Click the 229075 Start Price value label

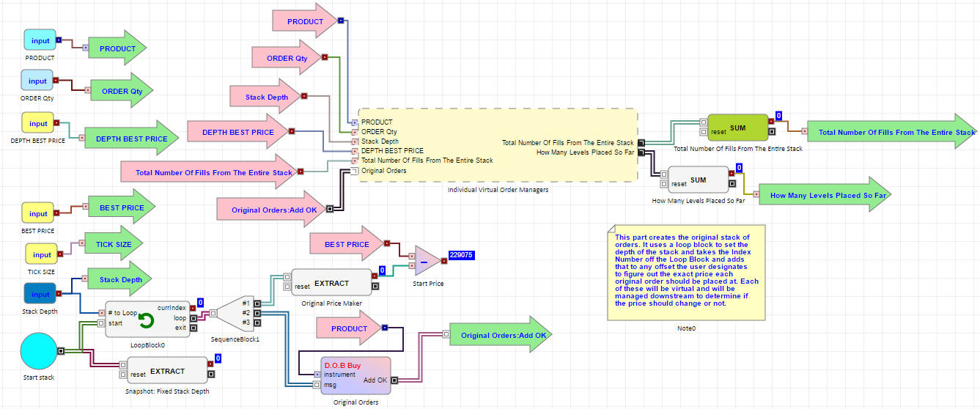(x=461, y=256)
